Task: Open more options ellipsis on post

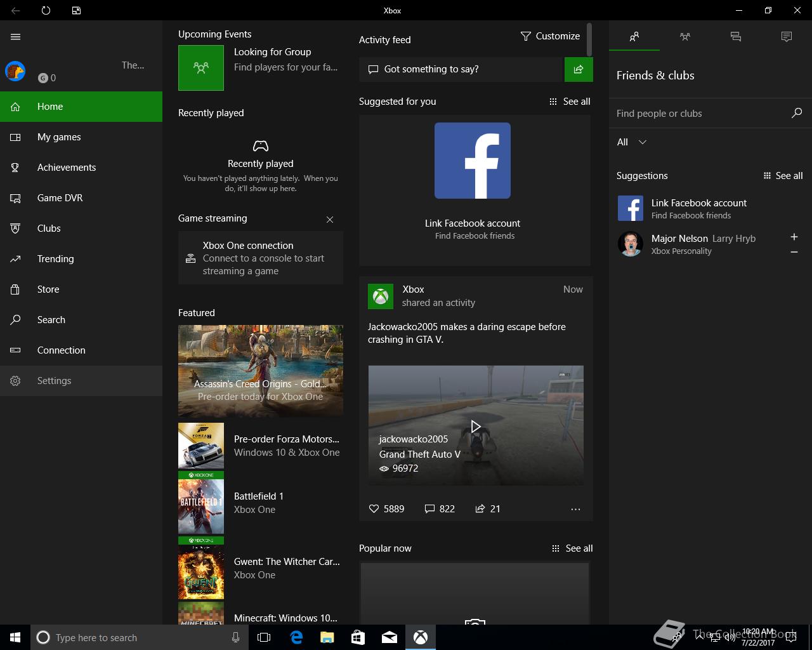Action: (575, 509)
